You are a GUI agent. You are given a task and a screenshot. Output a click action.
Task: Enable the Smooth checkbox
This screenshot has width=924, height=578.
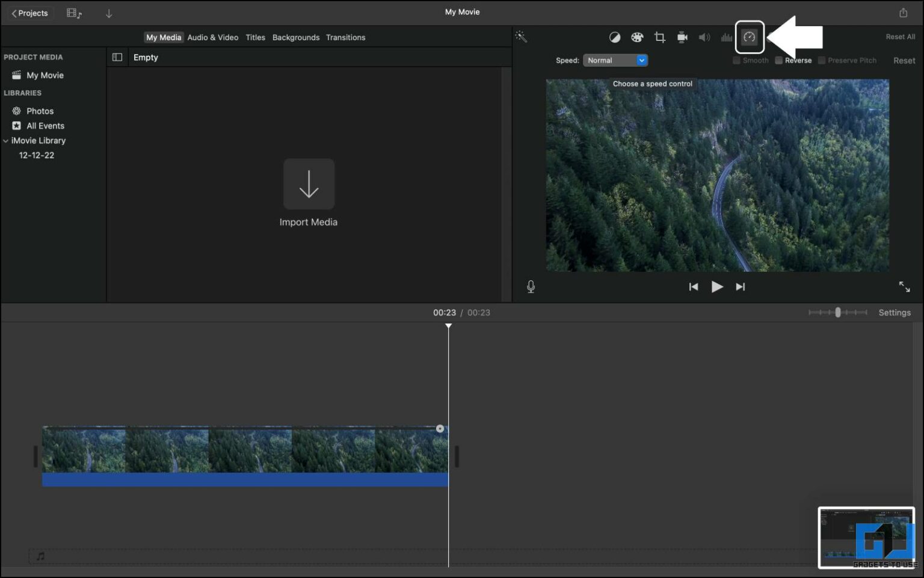coord(736,60)
